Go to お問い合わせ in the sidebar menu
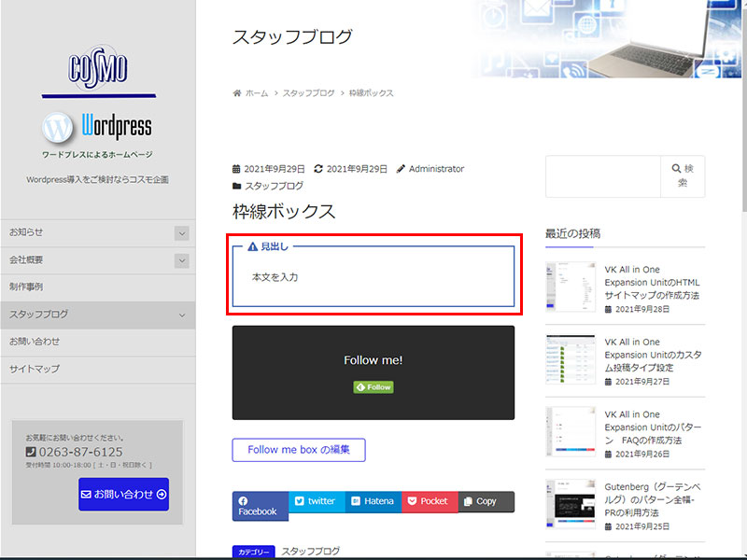Viewport: 747px width, 560px height. pos(35,342)
